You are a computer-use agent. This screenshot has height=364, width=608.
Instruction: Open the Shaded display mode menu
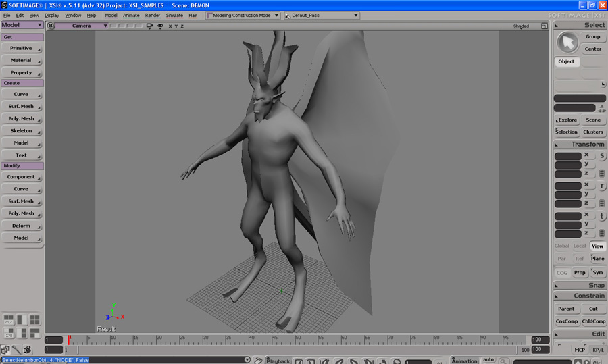pos(521,26)
